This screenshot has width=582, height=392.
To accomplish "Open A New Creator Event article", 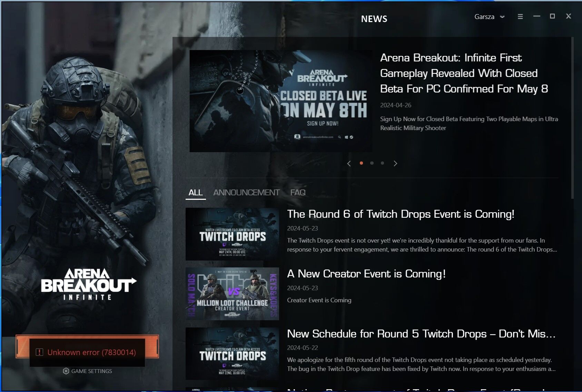I will (x=366, y=274).
